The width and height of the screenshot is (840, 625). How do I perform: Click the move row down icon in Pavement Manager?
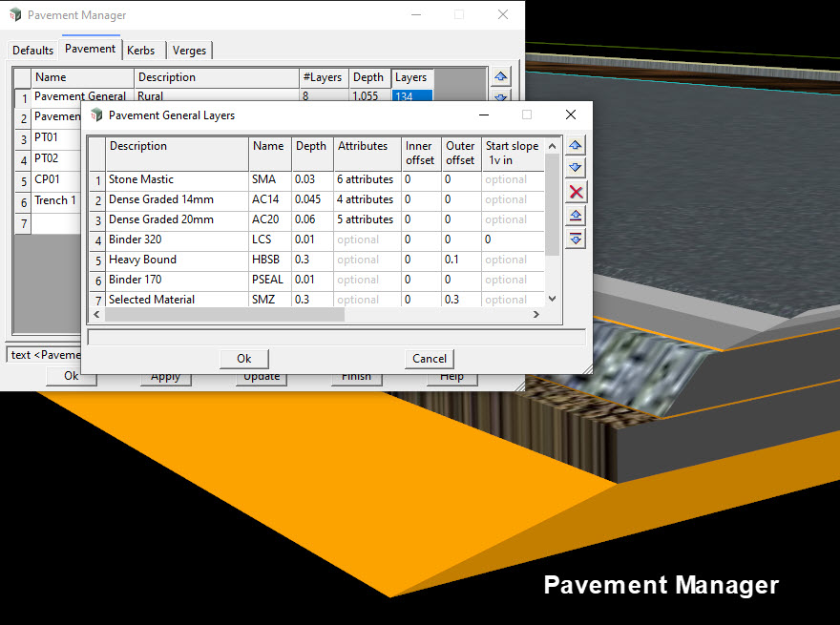tap(501, 97)
